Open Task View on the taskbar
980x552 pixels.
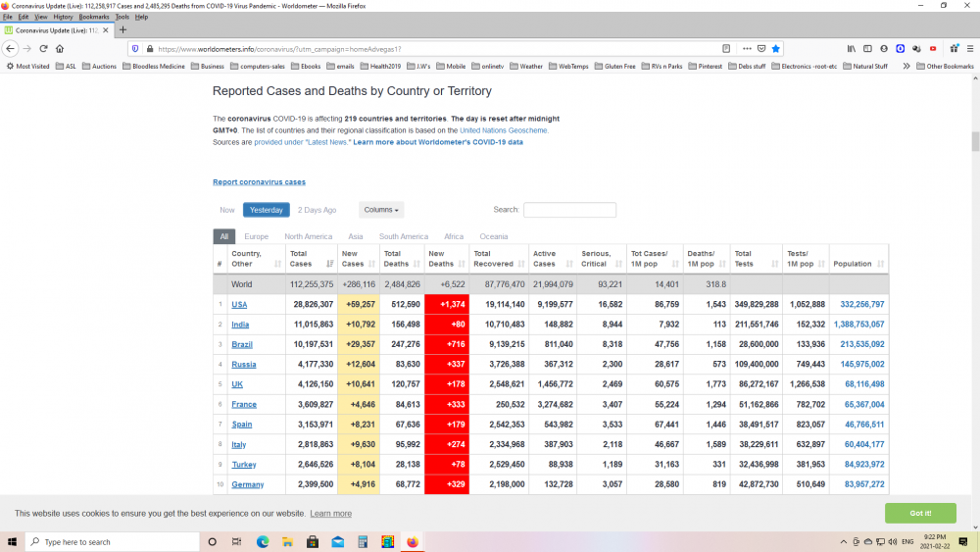(x=236, y=542)
